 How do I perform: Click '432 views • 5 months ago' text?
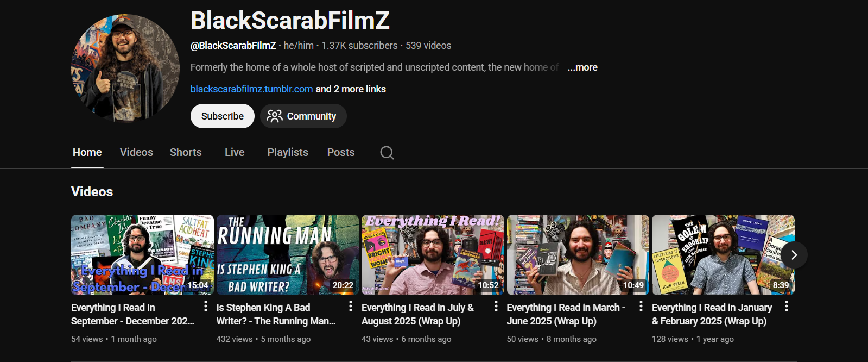tap(263, 339)
